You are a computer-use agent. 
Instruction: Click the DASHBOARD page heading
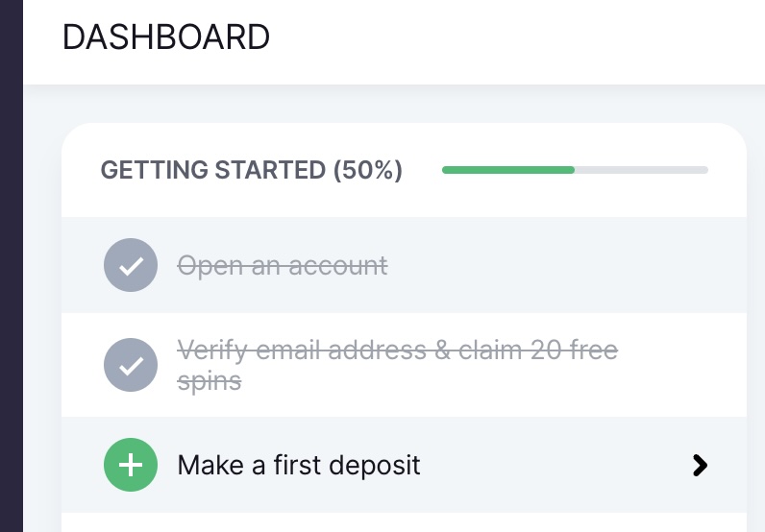pos(166,37)
